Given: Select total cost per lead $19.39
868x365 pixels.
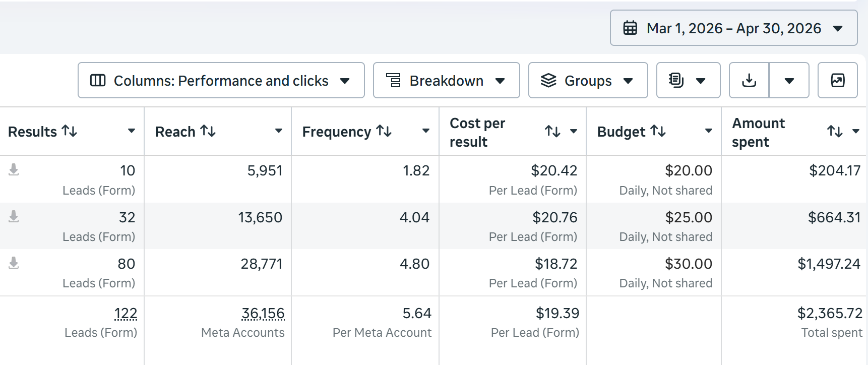Looking at the screenshot, I should tap(557, 313).
